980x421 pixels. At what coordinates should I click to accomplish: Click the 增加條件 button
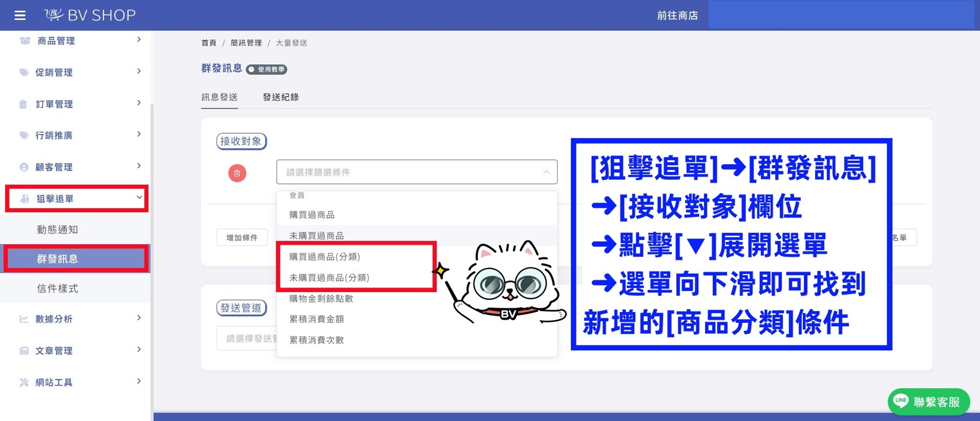click(x=242, y=238)
